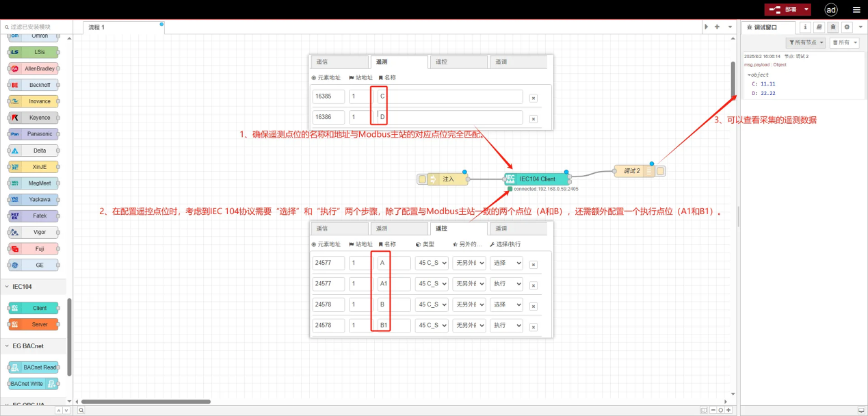Change the 执行 option for point A1
Screen dimensions: 868x416
[505, 283]
